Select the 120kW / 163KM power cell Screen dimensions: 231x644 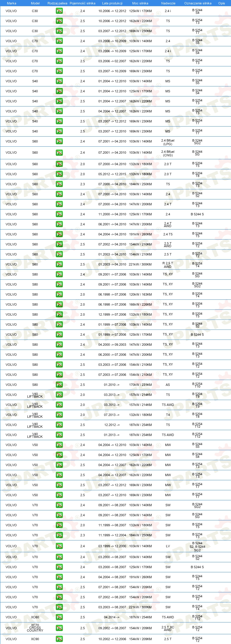140,294
